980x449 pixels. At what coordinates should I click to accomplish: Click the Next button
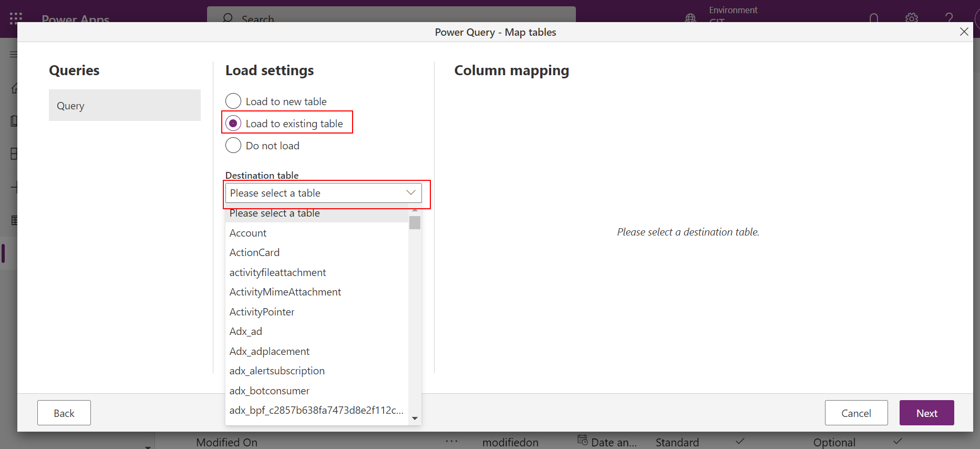pyautogui.click(x=926, y=413)
